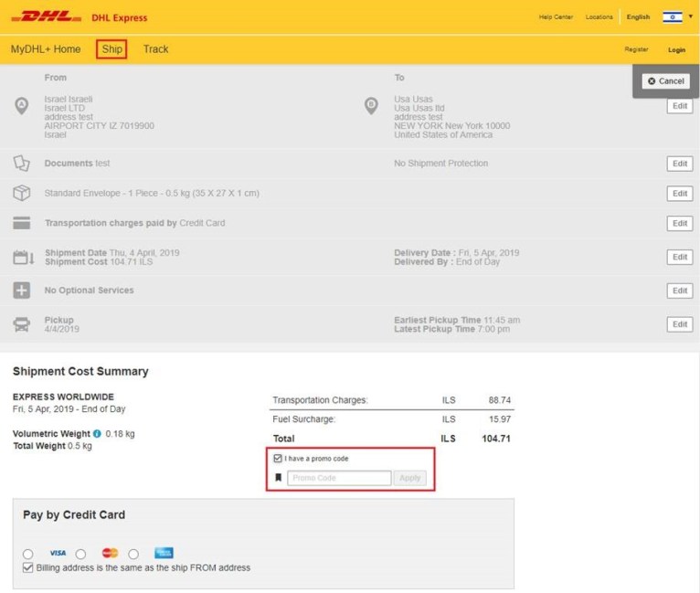700x593 pixels.
Task: Click 'EXPRESS WORLDWIDE' service name
Action: pyautogui.click(x=63, y=397)
